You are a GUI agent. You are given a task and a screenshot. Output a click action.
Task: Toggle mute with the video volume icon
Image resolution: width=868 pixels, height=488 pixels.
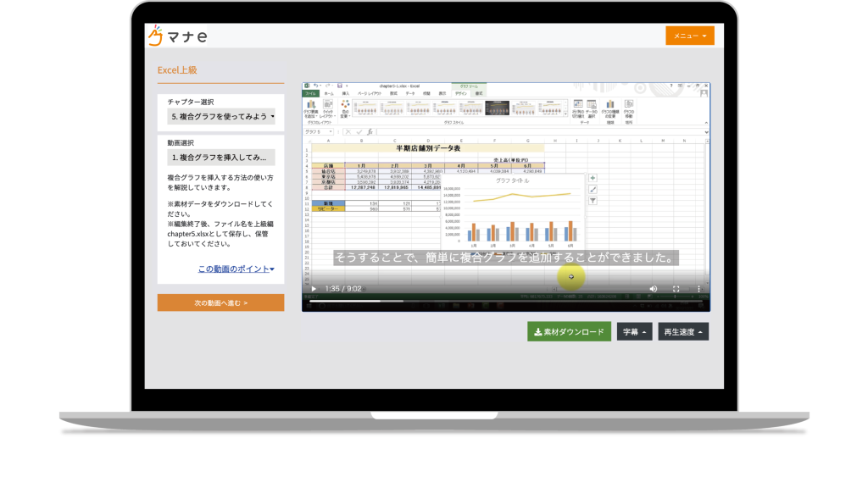click(x=652, y=289)
